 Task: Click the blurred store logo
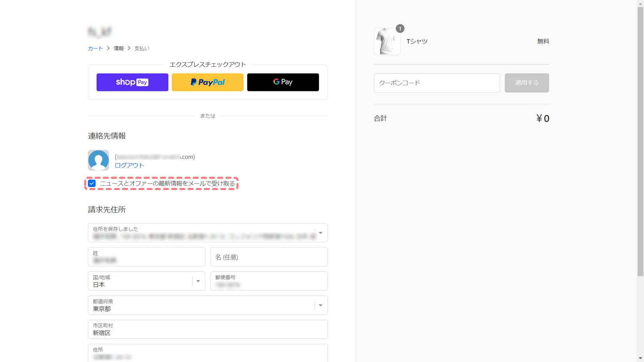99,32
